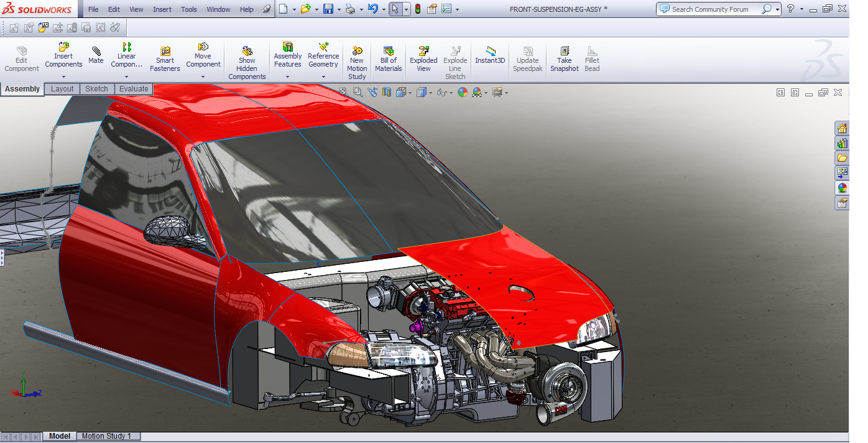Toggle Instant3D mode

(490, 55)
